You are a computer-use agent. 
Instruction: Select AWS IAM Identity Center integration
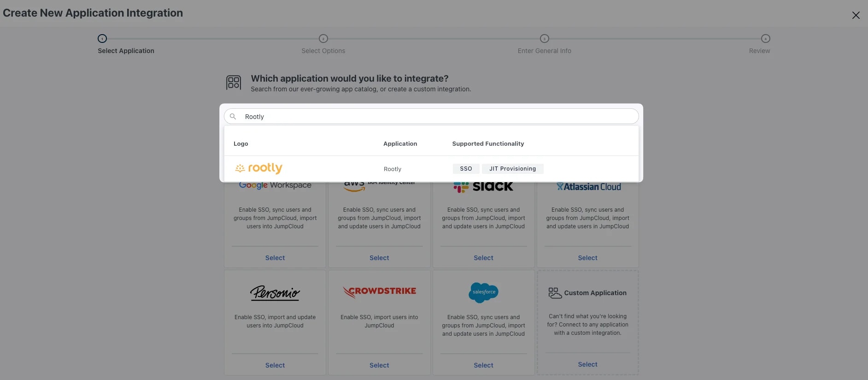point(379,258)
